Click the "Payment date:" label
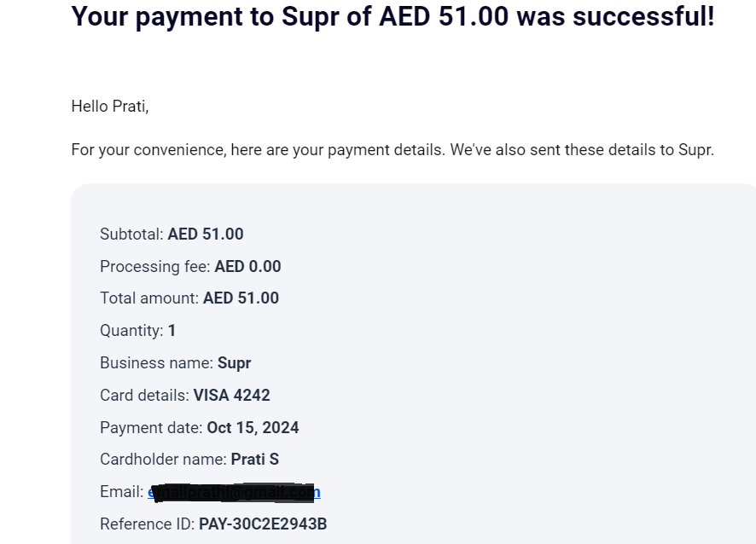The image size is (756, 544). 151,428
